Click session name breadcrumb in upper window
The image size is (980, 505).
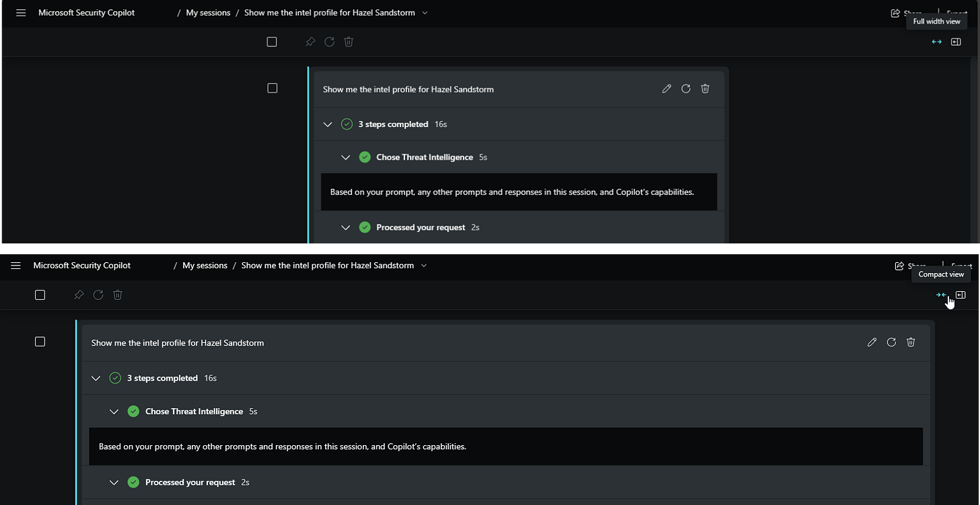click(x=330, y=13)
